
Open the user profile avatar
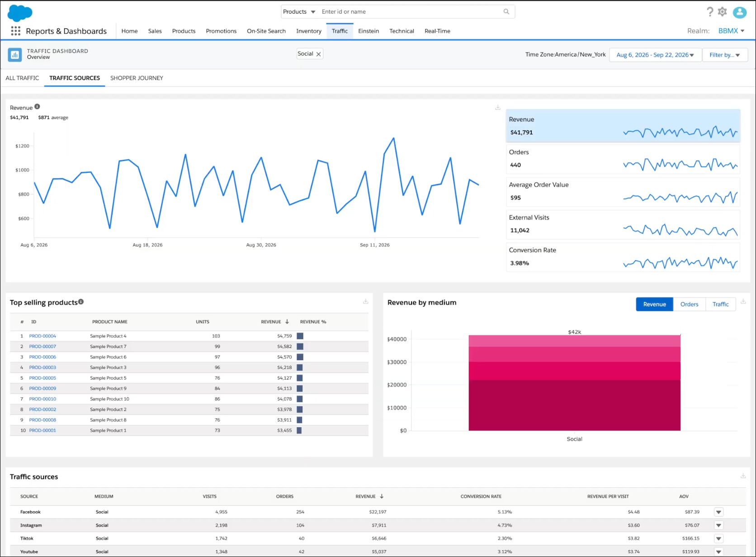pyautogui.click(x=740, y=12)
